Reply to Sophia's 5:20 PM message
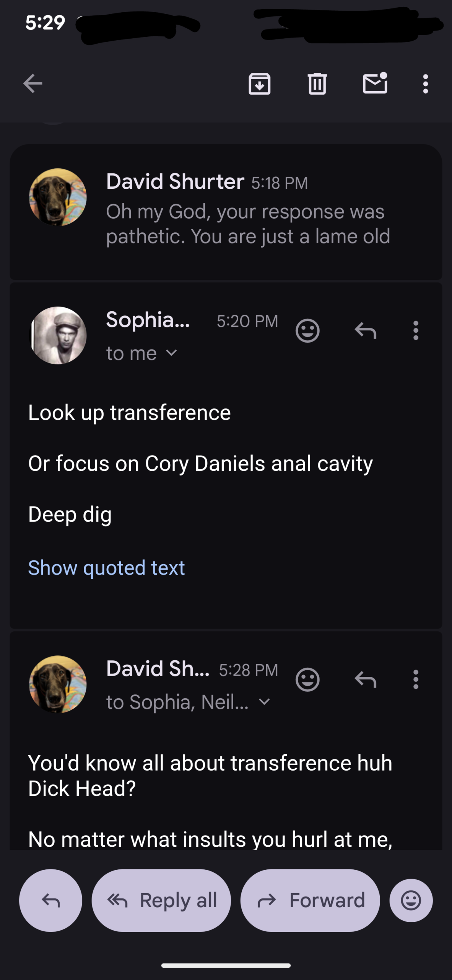 [x=366, y=330]
